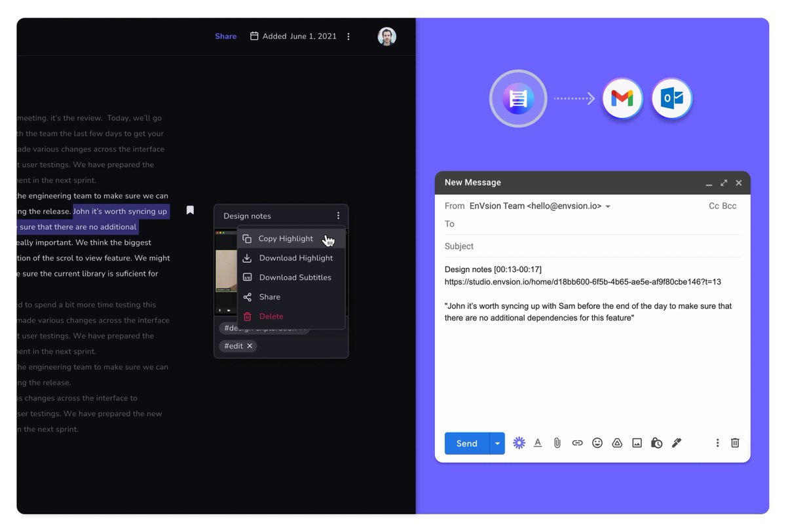Click the text 'Design notes [00:13-00:17]'
The width and height of the screenshot is (786, 532).
click(x=493, y=269)
